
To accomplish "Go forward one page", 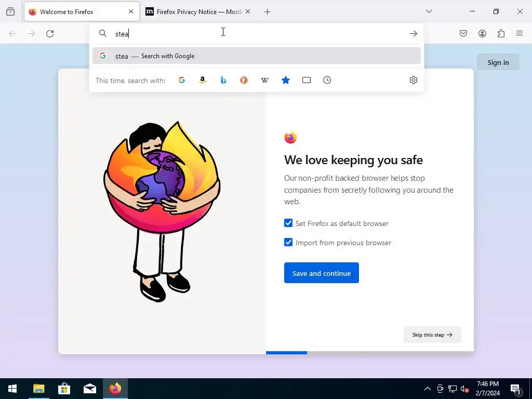I will 31,34.
